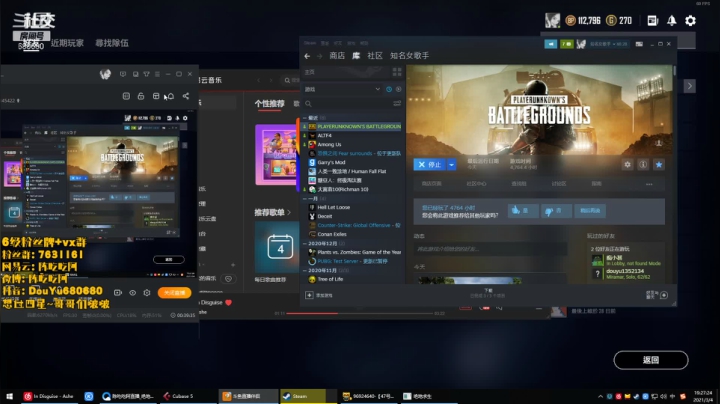Open 近期玩家 tab in PUBG lobby
The width and height of the screenshot is (720, 404).
67,43
